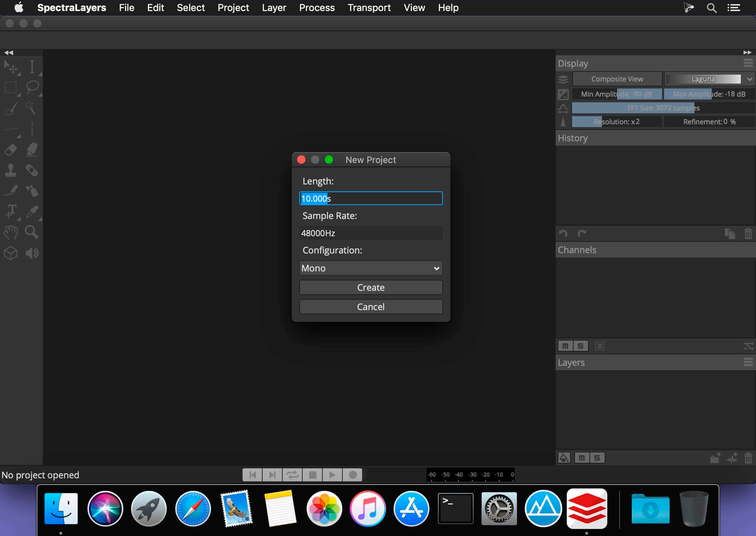Collapse the right panels arrows
756x536 pixels.
click(747, 52)
